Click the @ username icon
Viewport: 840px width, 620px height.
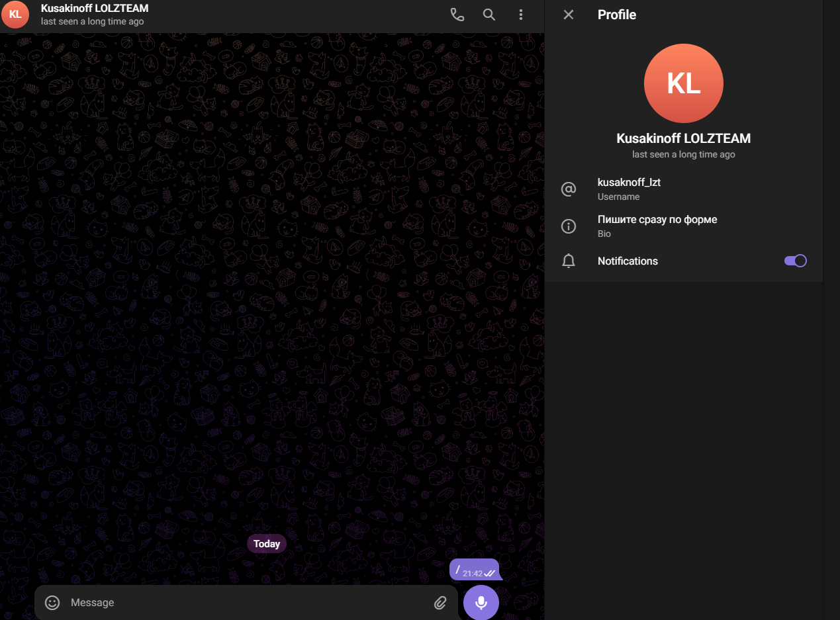[x=569, y=189]
